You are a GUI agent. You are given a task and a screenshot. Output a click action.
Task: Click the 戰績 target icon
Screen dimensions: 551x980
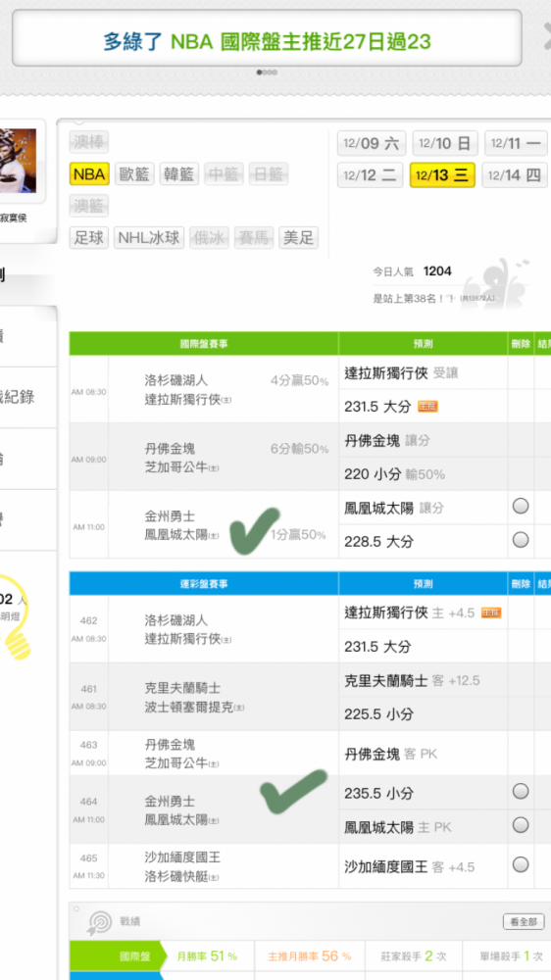pos(100,922)
